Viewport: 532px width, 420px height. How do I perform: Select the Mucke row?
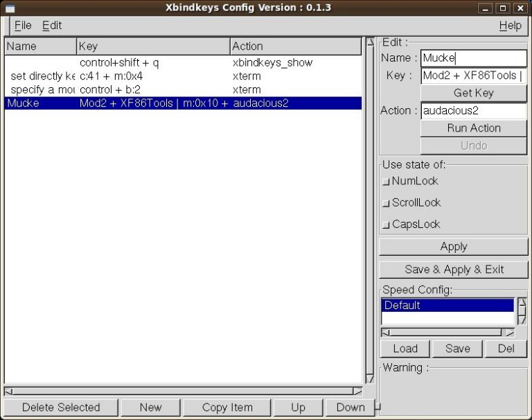[x=183, y=103]
